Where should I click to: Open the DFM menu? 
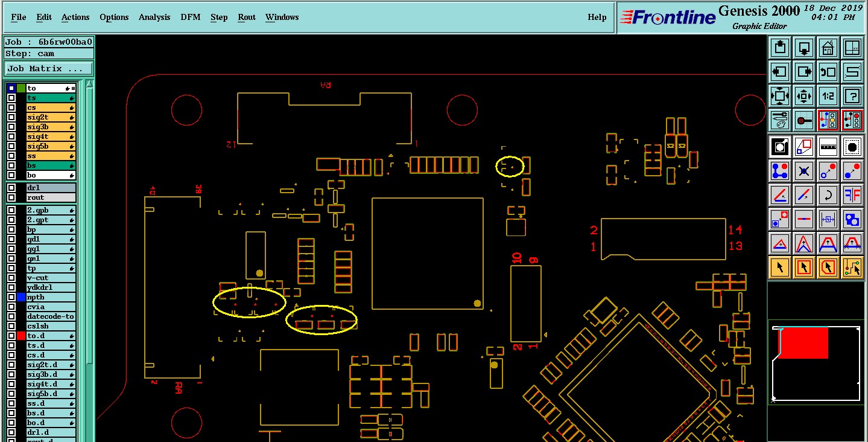[x=191, y=17]
